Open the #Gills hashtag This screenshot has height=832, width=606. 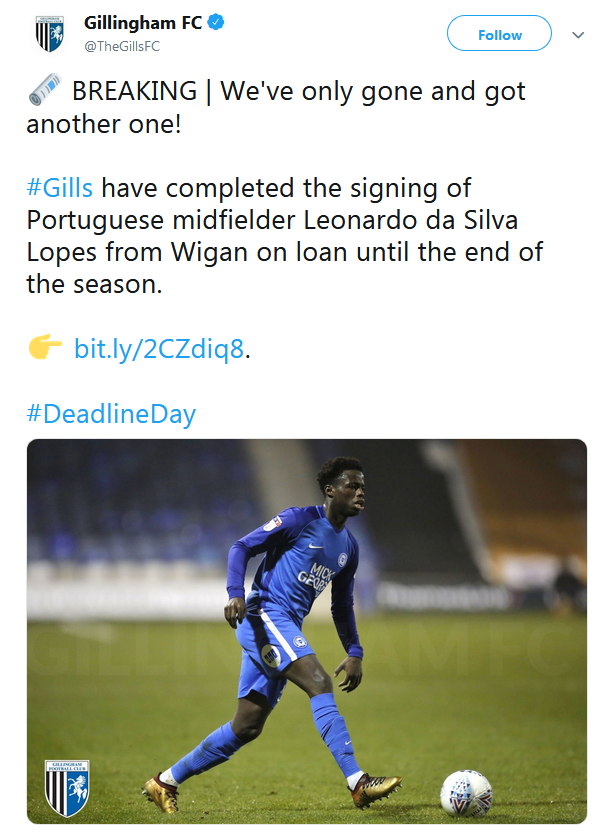[60, 188]
